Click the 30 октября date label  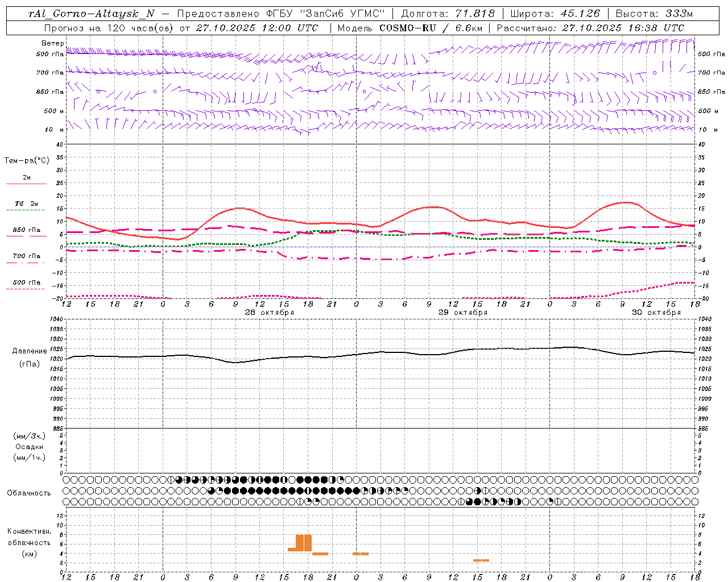pyautogui.click(x=656, y=313)
